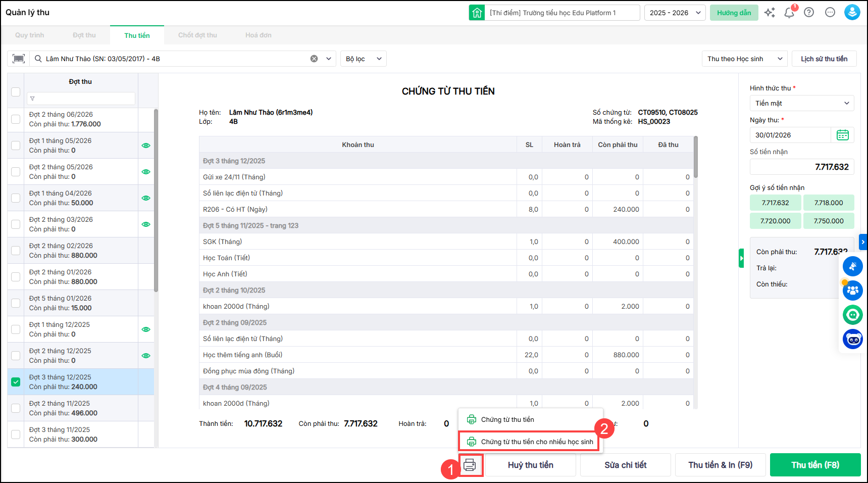Select Chứng từ thu tiền cho nhiều học sinh
Image resolution: width=868 pixels, height=483 pixels.
tap(537, 442)
